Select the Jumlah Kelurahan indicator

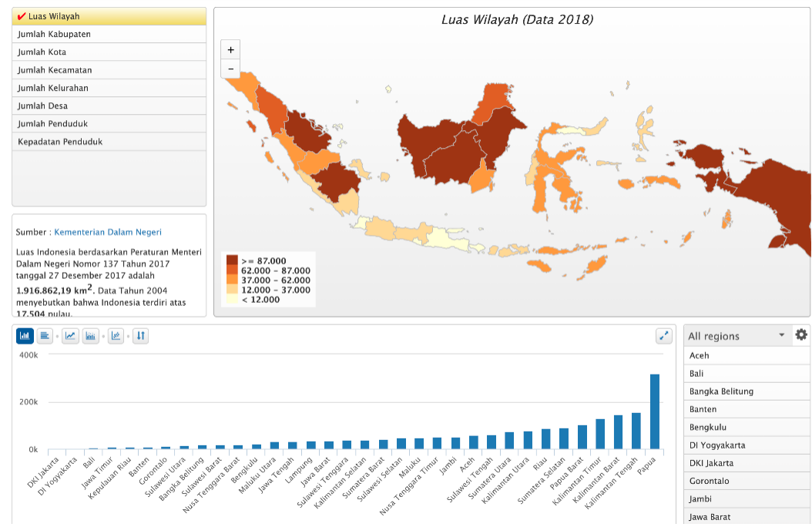click(x=109, y=88)
